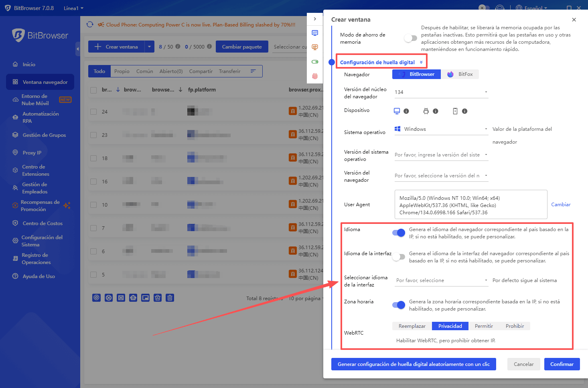Click the blue basic settings monitor icon
The height and width of the screenshot is (388, 588).
[x=315, y=33]
